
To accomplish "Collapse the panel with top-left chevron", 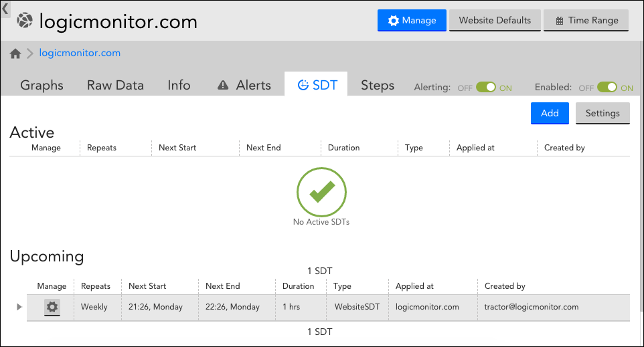I will pyautogui.click(x=5, y=9).
